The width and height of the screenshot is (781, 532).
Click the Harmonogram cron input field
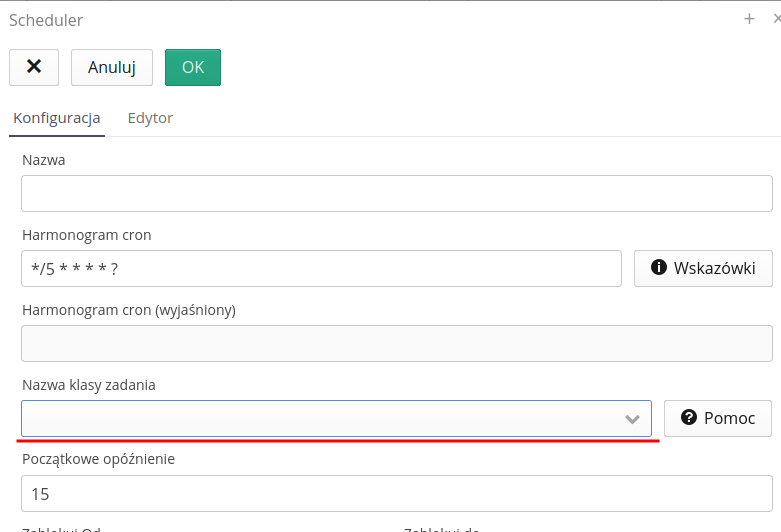(x=321, y=269)
